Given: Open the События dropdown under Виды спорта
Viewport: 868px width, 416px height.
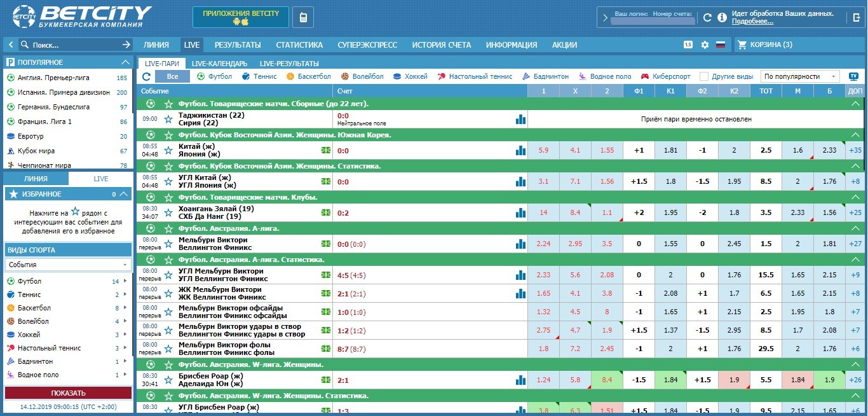Looking at the screenshot, I should click(68, 265).
